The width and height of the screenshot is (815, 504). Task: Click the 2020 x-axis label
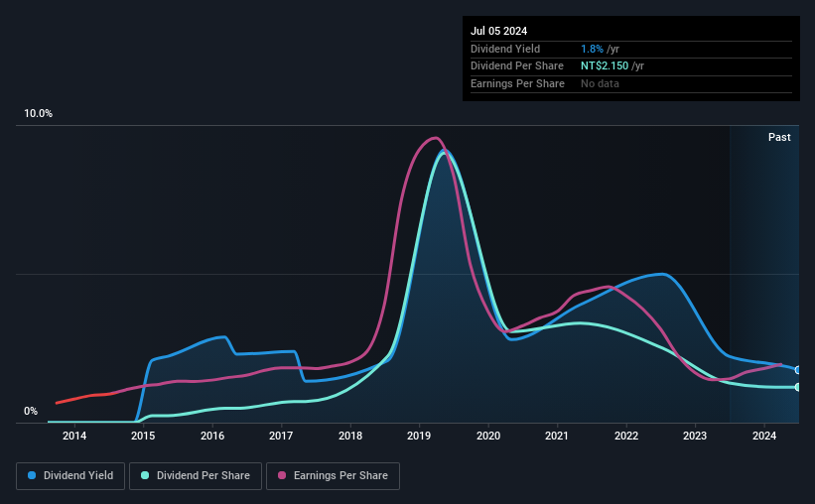point(488,436)
